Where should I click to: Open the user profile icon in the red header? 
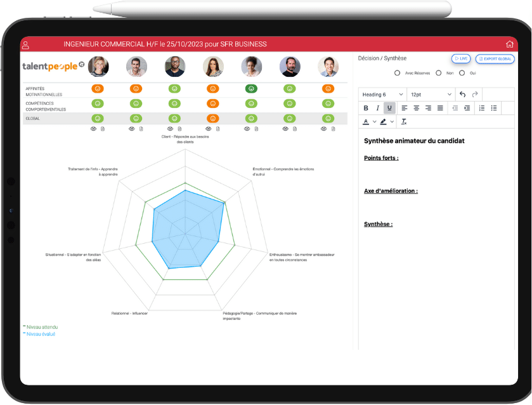coord(25,45)
